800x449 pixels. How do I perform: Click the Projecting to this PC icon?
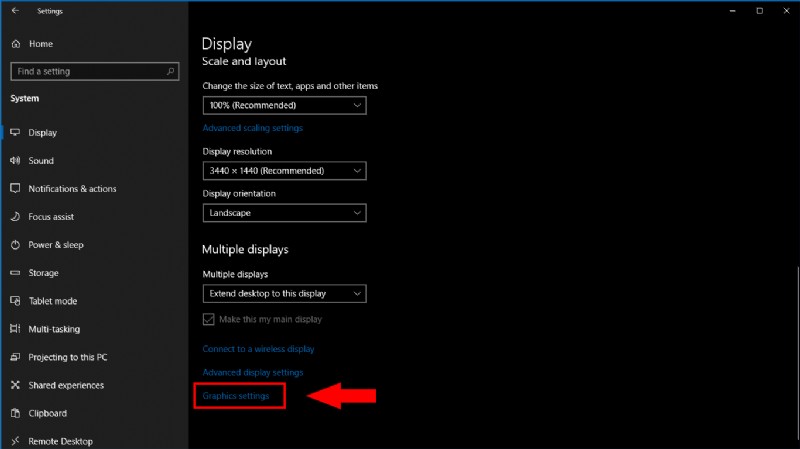pos(15,357)
